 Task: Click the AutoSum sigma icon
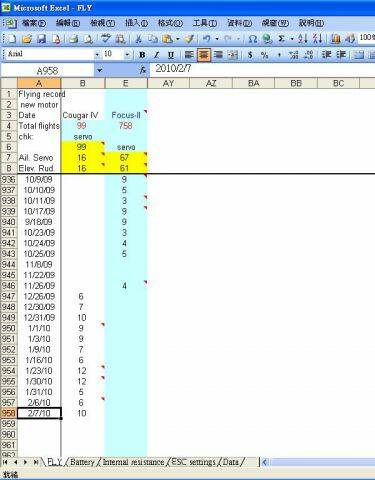click(282, 39)
